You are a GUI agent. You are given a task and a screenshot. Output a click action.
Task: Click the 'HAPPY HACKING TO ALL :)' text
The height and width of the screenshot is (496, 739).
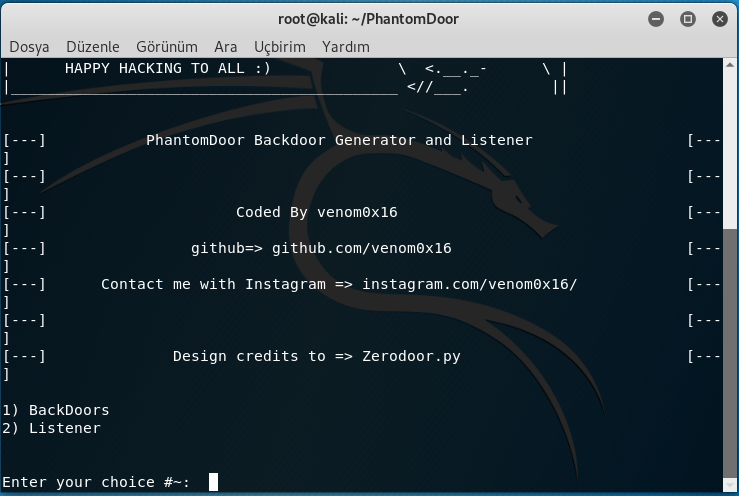[x=168, y=68]
